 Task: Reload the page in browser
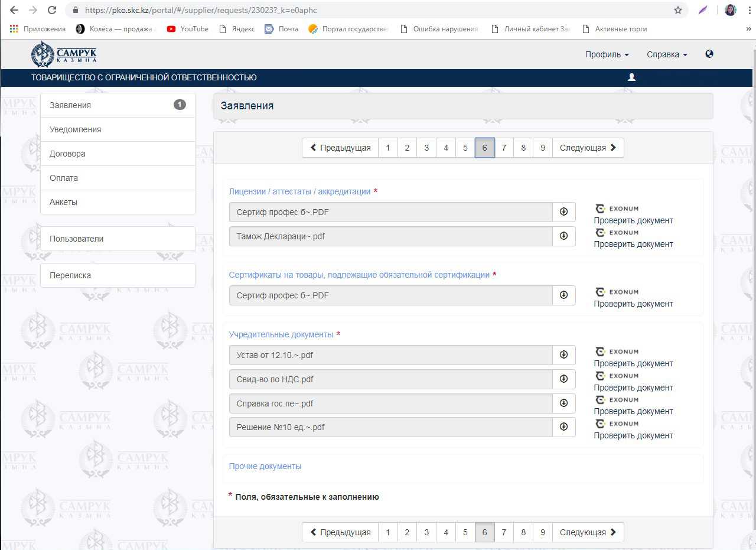tap(52, 10)
